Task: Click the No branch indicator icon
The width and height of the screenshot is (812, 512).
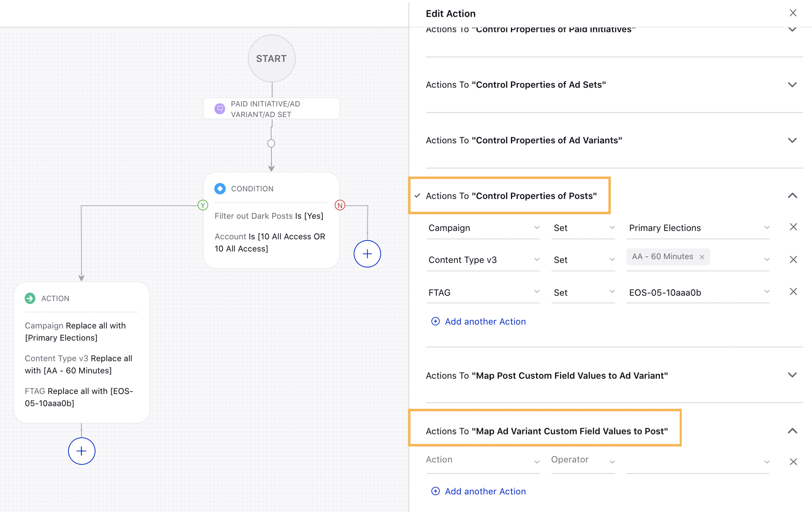Action: coord(340,205)
